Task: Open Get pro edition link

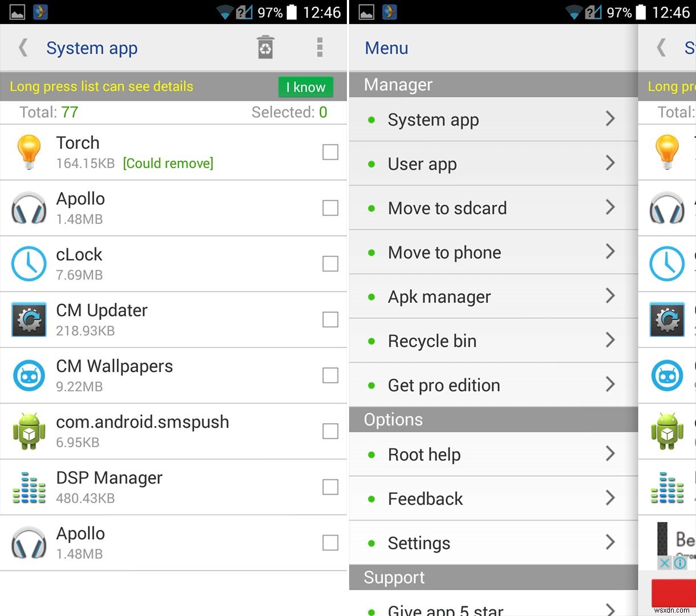Action: coord(493,385)
